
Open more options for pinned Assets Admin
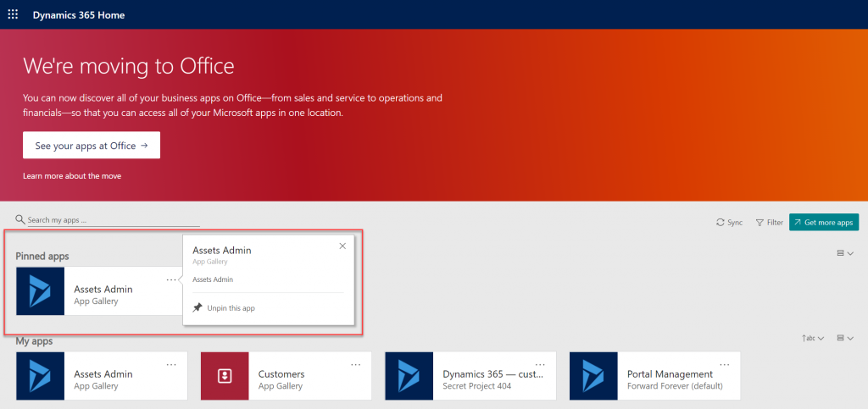[x=171, y=279]
